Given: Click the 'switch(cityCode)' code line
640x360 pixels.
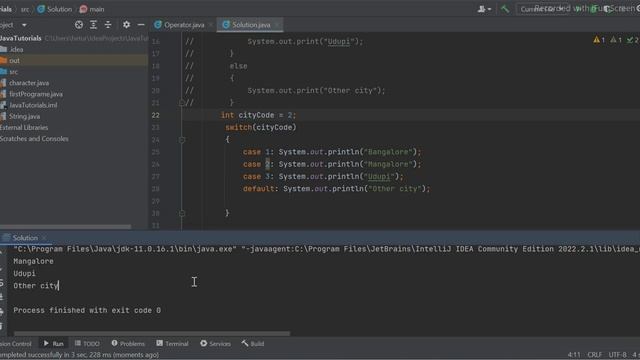Looking at the screenshot, I should [261, 127].
